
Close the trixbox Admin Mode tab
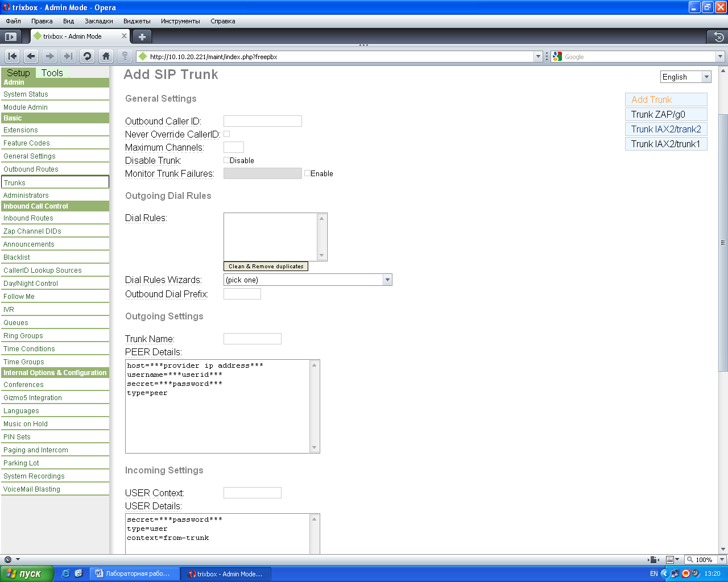[x=124, y=36]
